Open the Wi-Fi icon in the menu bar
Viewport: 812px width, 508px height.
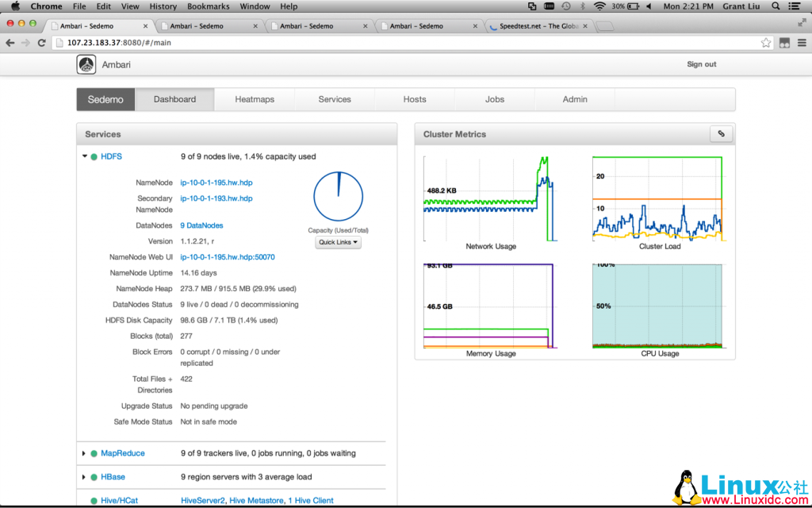coord(600,6)
